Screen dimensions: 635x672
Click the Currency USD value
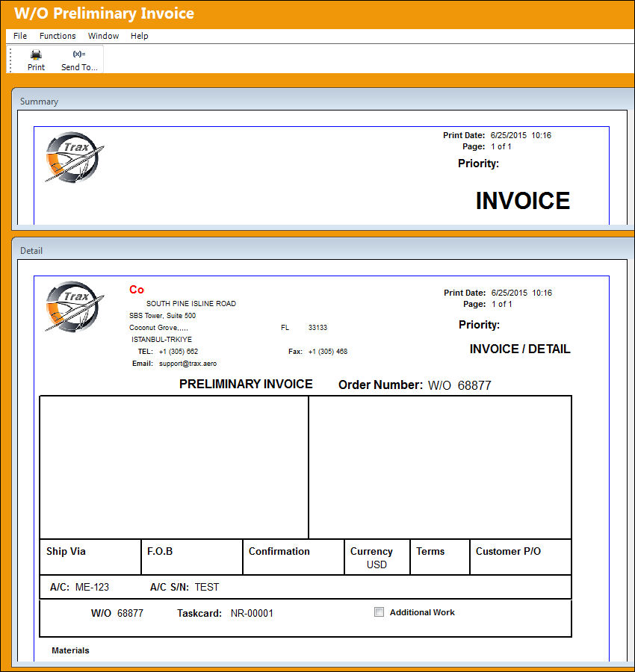coord(377,565)
